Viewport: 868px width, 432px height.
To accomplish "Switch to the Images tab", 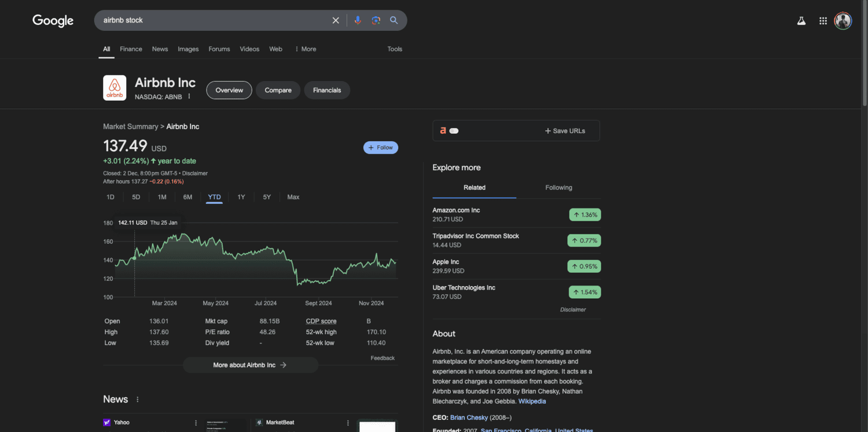I will pyautogui.click(x=188, y=49).
